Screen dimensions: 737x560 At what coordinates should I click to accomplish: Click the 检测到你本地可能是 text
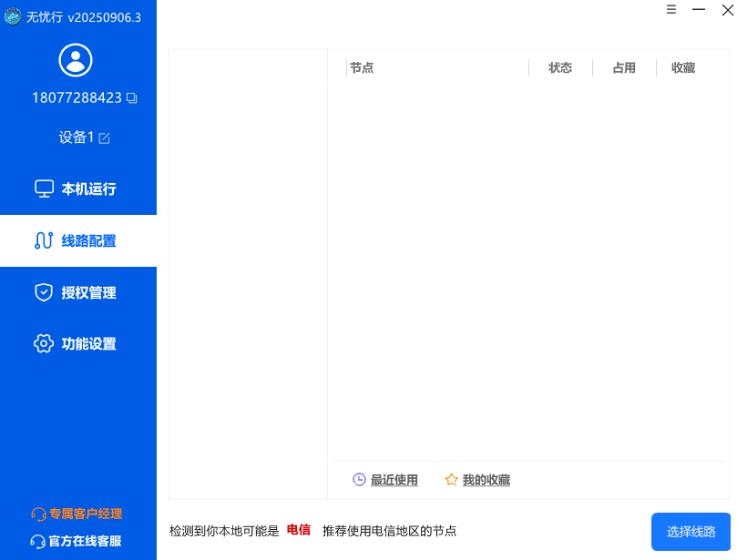(x=224, y=532)
